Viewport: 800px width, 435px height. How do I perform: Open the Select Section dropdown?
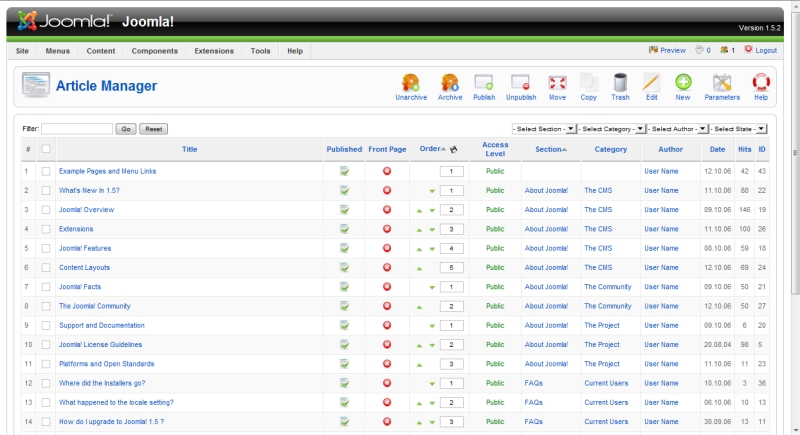tap(544, 129)
